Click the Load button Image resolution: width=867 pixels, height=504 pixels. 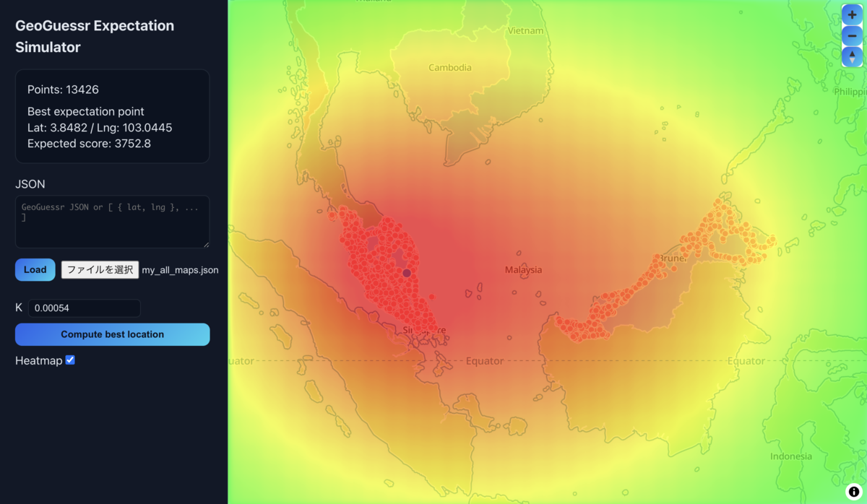pyautogui.click(x=35, y=269)
